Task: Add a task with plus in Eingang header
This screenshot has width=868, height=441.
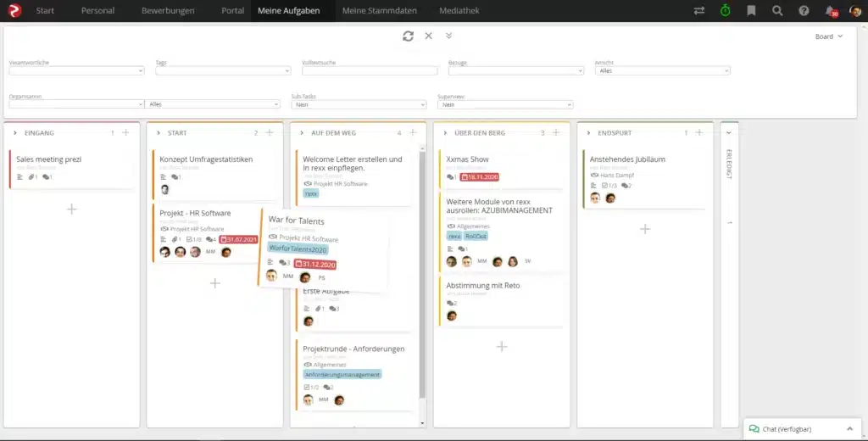Action: coord(125,132)
